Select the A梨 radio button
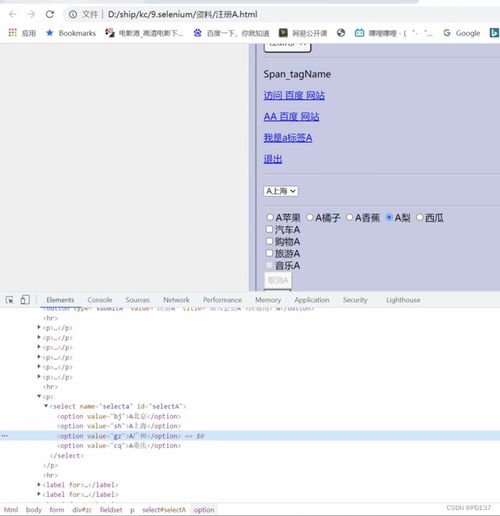This screenshot has height=516, width=500. 389,217
